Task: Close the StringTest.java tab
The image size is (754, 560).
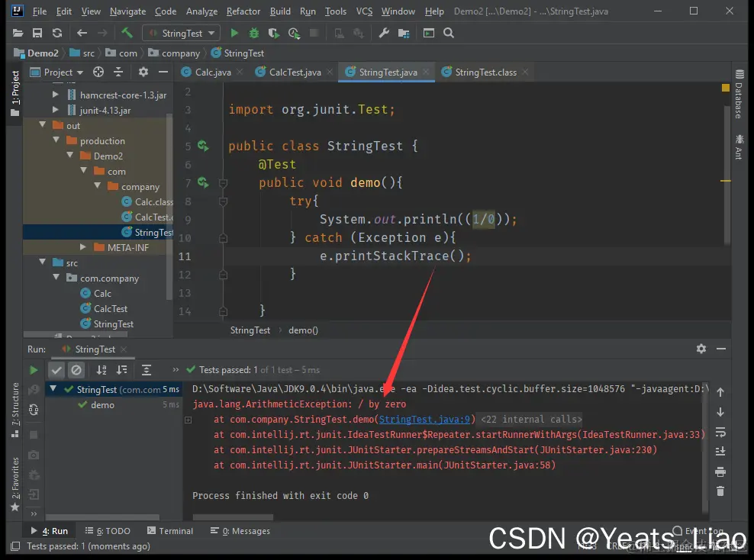Action: 426,72
